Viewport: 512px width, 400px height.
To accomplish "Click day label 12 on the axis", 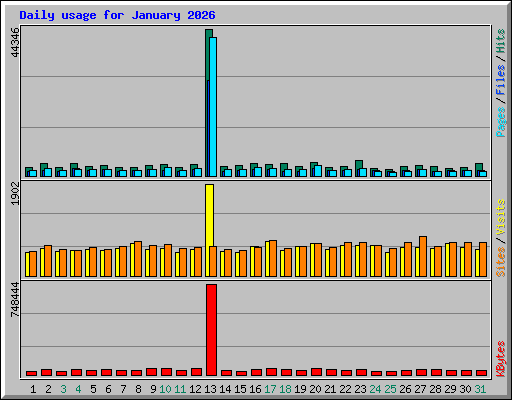I will click(195, 389).
